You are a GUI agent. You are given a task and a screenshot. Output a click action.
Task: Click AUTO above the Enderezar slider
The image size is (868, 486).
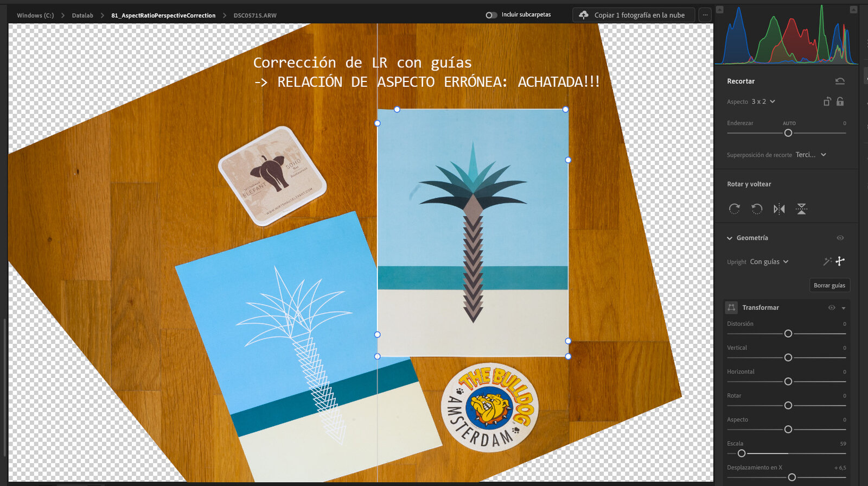(789, 123)
